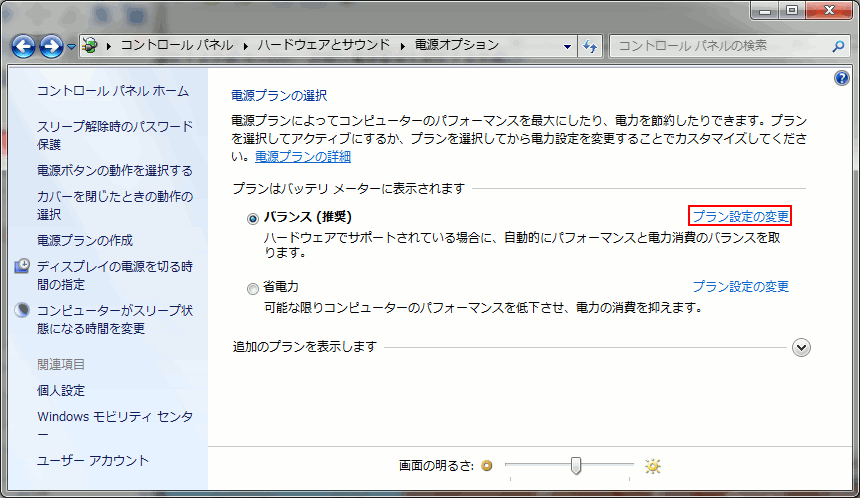This screenshot has width=860, height=498.
Task: Click the Forward navigation arrow button
Action: (52, 46)
